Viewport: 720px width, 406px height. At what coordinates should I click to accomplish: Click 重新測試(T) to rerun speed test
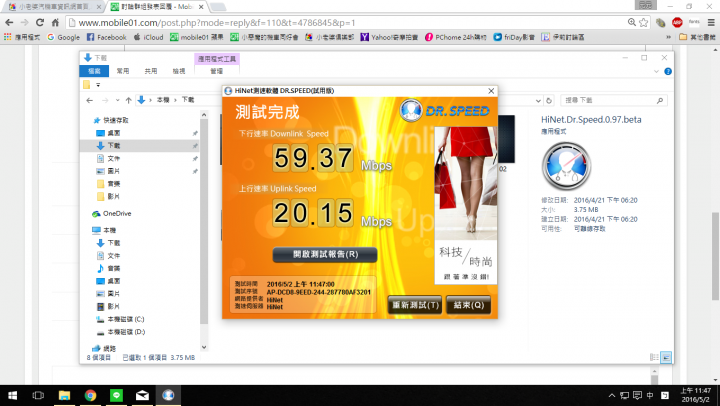coord(415,305)
